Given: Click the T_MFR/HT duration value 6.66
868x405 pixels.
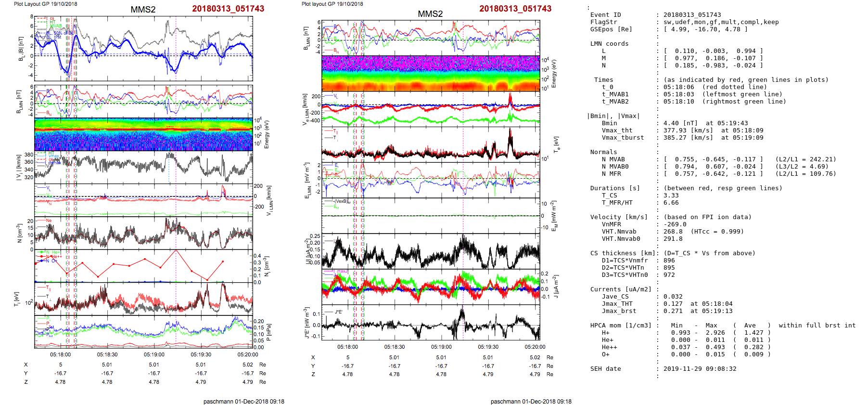Looking at the screenshot, I should coord(671,203).
